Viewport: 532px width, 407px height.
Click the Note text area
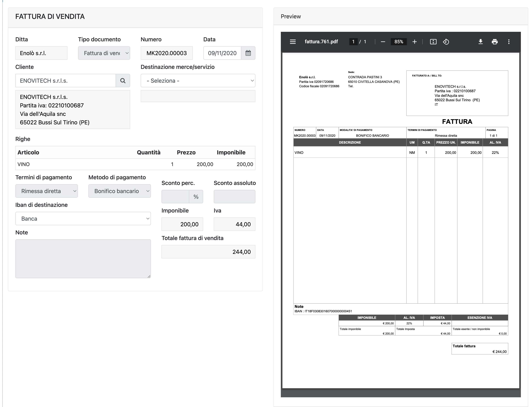(83, 259)
